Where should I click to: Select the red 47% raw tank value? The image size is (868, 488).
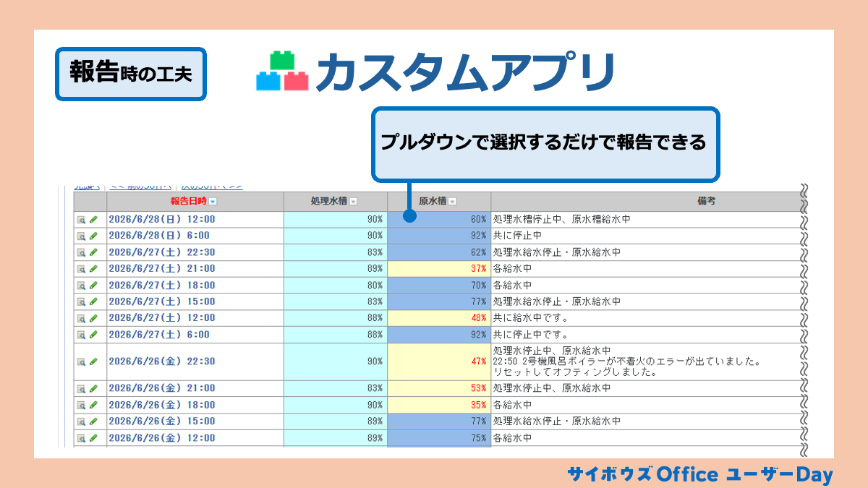[479, 361]
